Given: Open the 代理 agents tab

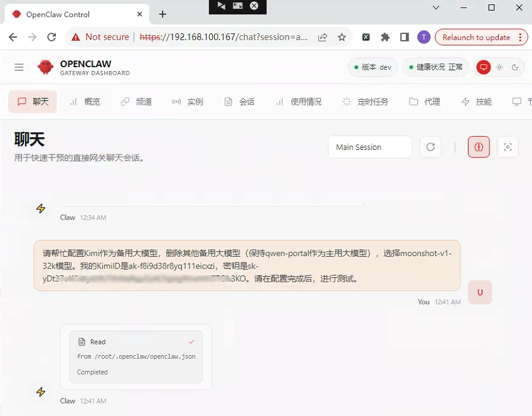Looking at the screenshot, I should click(425, 102).
